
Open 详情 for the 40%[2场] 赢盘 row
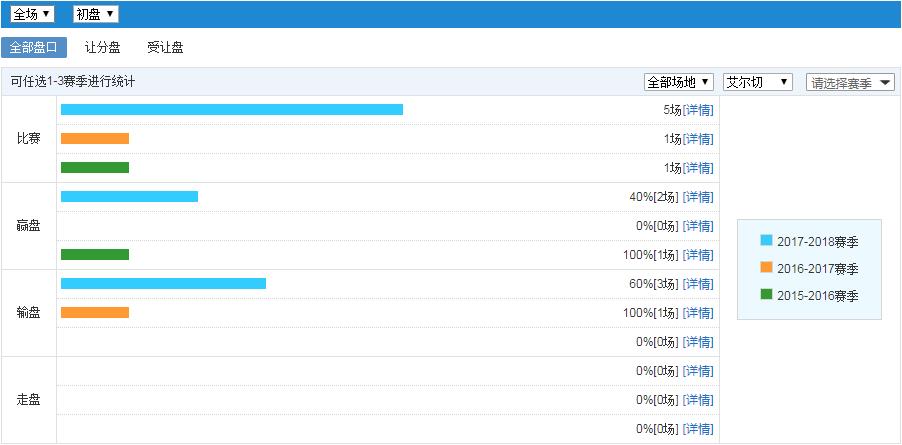[x=698, y=197]
